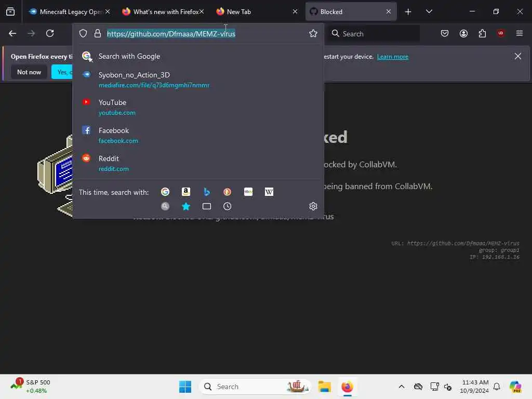The width and height of the screenshot is (532, 399).
Task: Click the forward navigation arrow
Action: [x=31, y=33]
